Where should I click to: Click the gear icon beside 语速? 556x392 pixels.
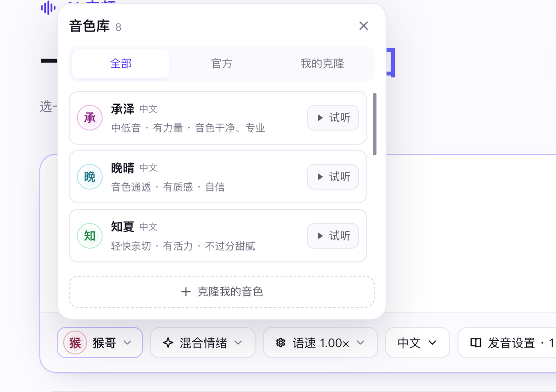click(x=281, y=343)
